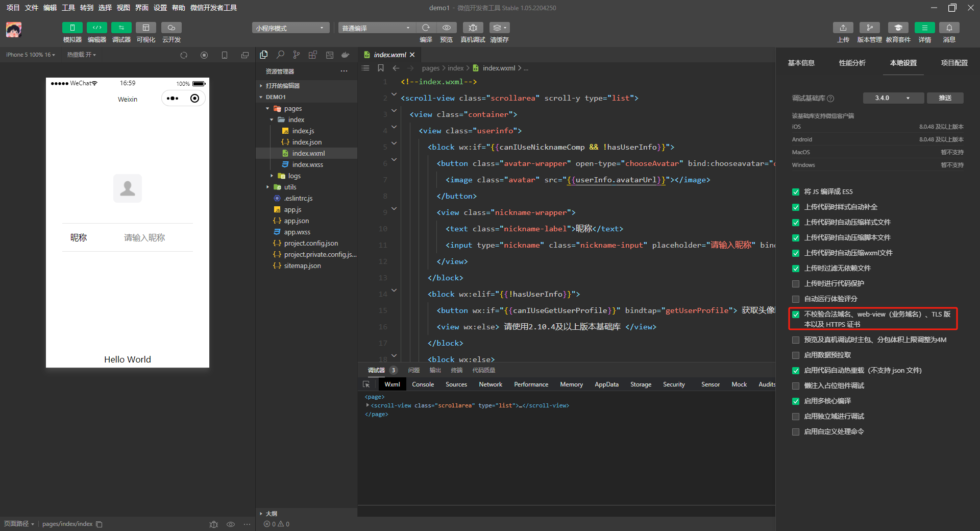The height and width of the screenshot is (531, 980).
Task: Expand the 大纲 outline section
Action: 306,514
